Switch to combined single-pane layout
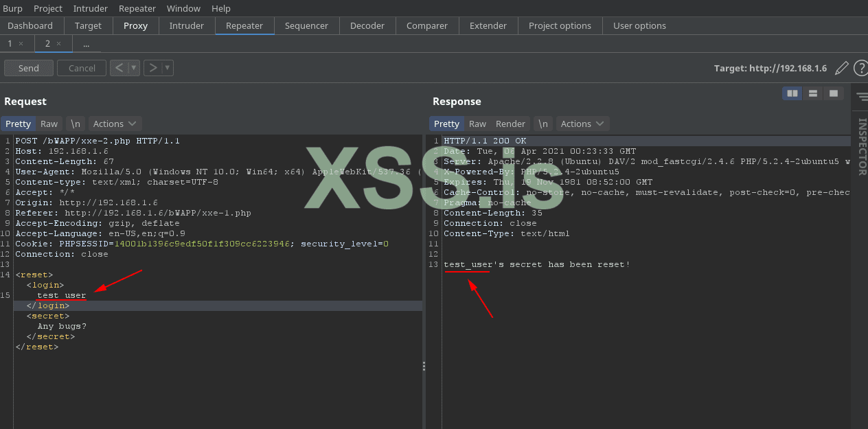Viewport: 868px width, 429px height. [x=833, y=93]
